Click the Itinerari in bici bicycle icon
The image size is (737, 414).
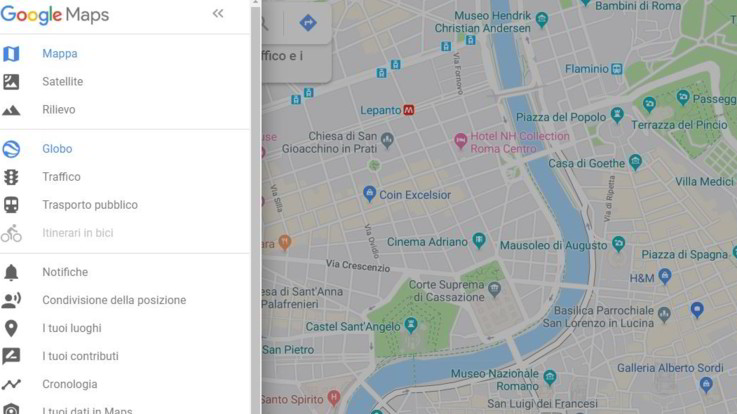[x=11, y=233]
